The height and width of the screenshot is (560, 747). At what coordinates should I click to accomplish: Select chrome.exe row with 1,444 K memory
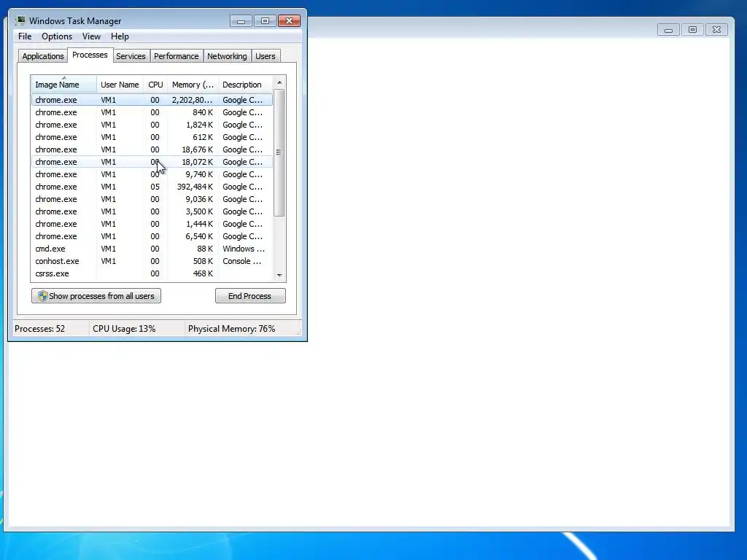(x=152, y=224)
